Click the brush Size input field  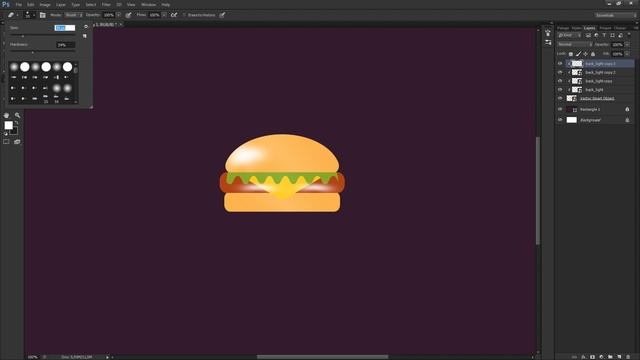(x=65, y=28)
